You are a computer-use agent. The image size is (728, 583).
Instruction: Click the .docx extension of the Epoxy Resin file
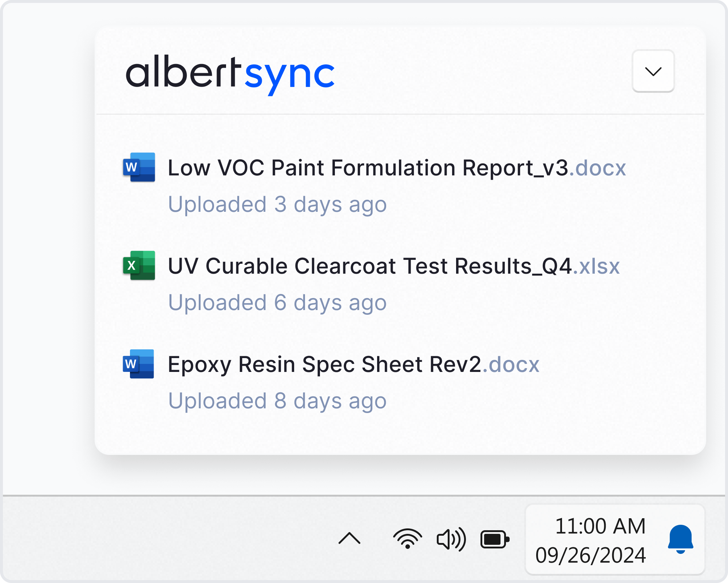coord(511,364)
